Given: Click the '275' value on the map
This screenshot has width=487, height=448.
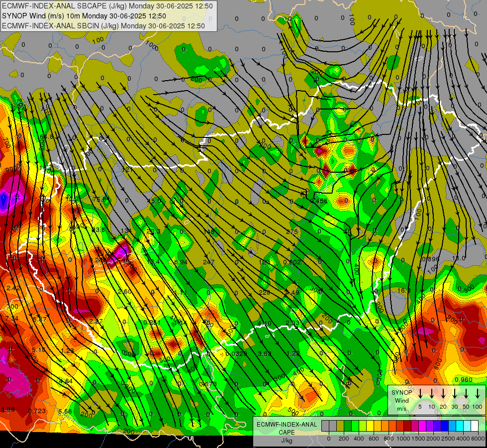Looking at the screenshot, I should 292,231.
